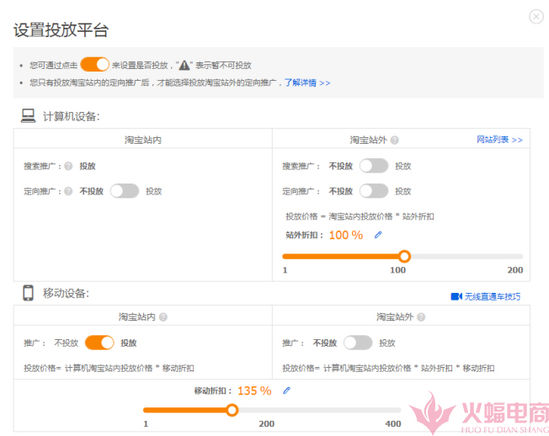This screenshot has width=549, height=436.
Task: Click the help icon beside computer 定向推广
Action: click(69, 191)
